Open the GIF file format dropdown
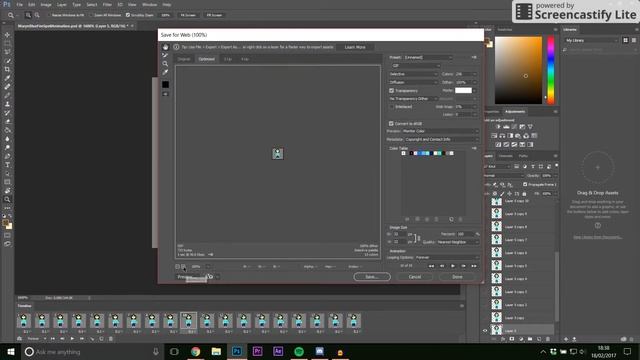 click(x=415, y=66)
